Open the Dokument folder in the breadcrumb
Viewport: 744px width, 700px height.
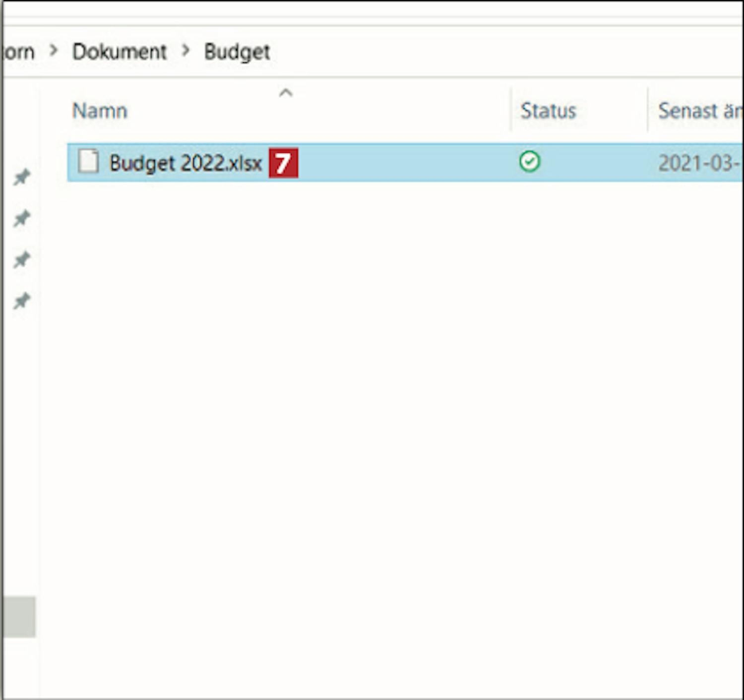tap(120, 52)
